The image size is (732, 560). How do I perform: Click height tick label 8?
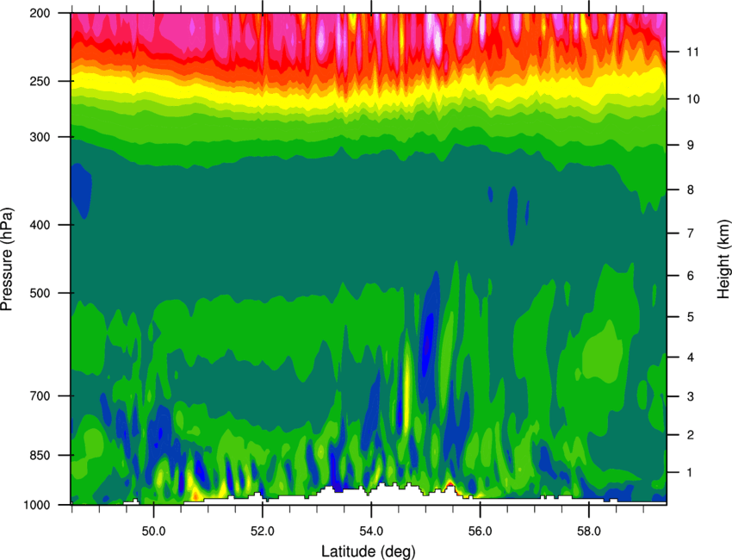(690, 190)
